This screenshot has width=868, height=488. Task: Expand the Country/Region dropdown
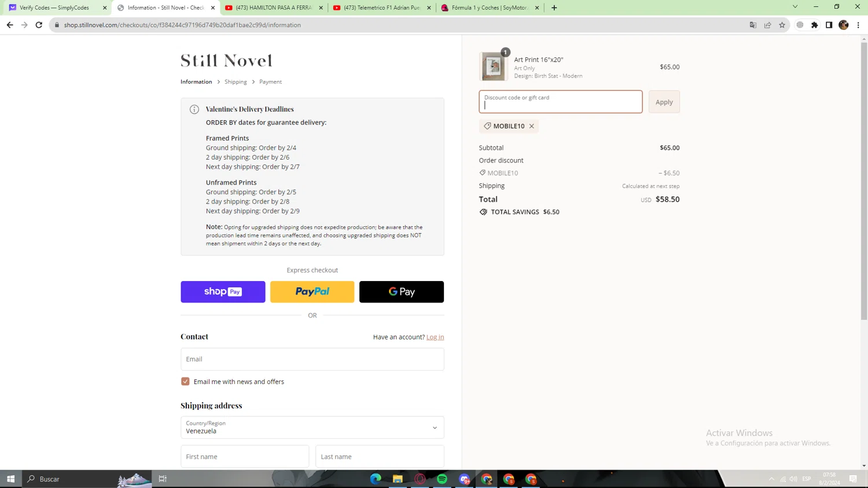pyautogui.click(x=312, y=427)
